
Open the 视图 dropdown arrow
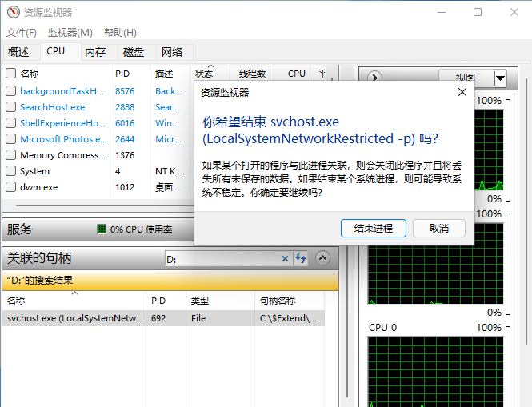pos(500,78)
